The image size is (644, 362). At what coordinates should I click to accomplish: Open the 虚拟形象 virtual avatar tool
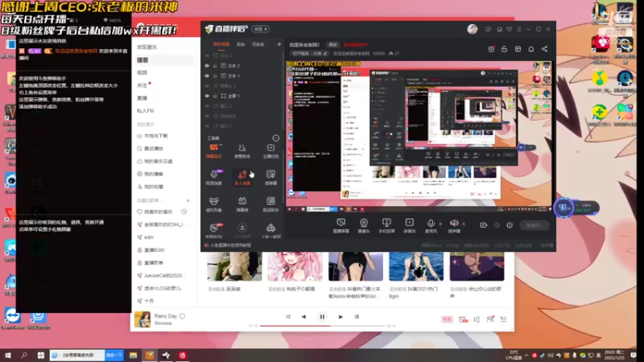pyautogui.click(x=214, y=204)
